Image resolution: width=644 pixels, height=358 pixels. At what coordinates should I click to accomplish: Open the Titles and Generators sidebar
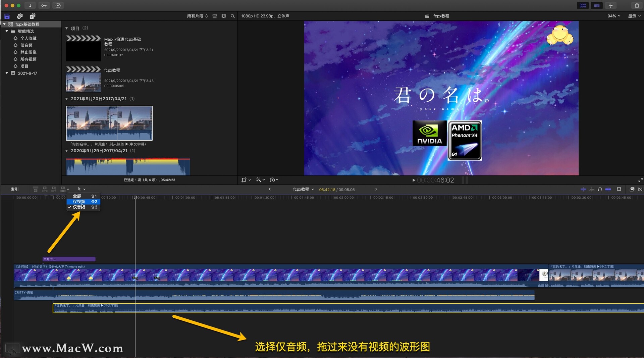[33, 16]
